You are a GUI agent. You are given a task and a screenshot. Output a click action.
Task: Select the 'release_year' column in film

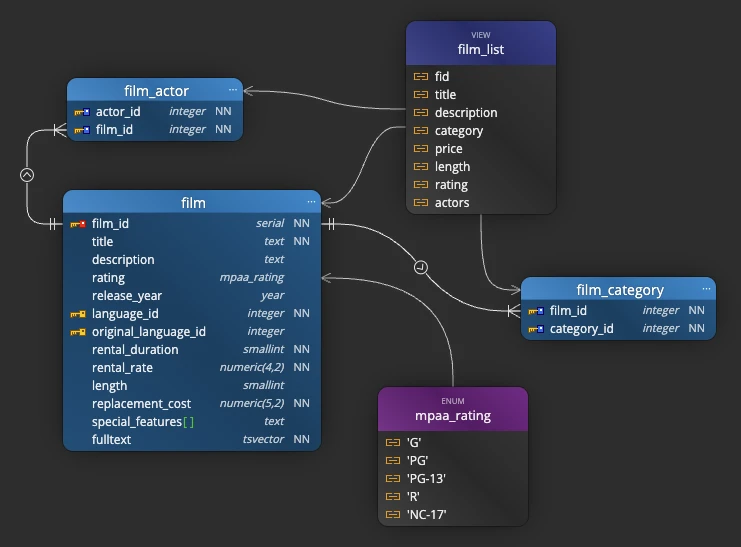click(x=192, y=295)
